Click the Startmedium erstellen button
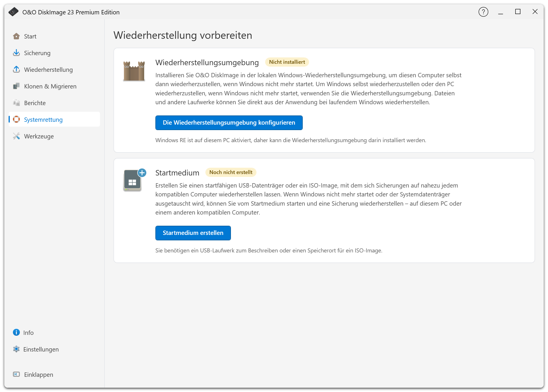 tap(193, 233)
